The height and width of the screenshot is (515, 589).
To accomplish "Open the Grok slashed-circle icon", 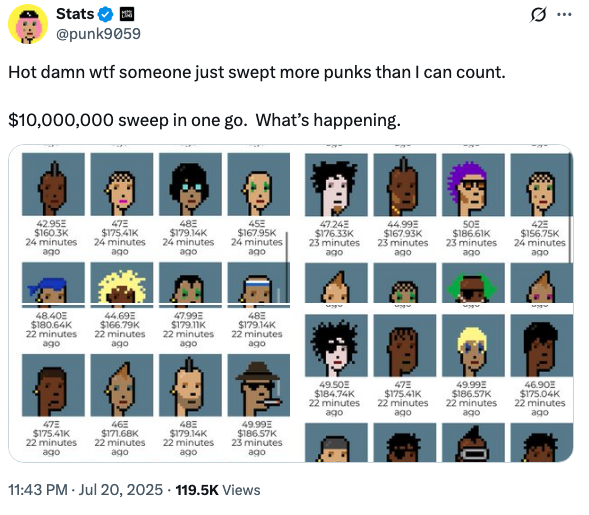I will pyautogui.click(x=539, y=15).
